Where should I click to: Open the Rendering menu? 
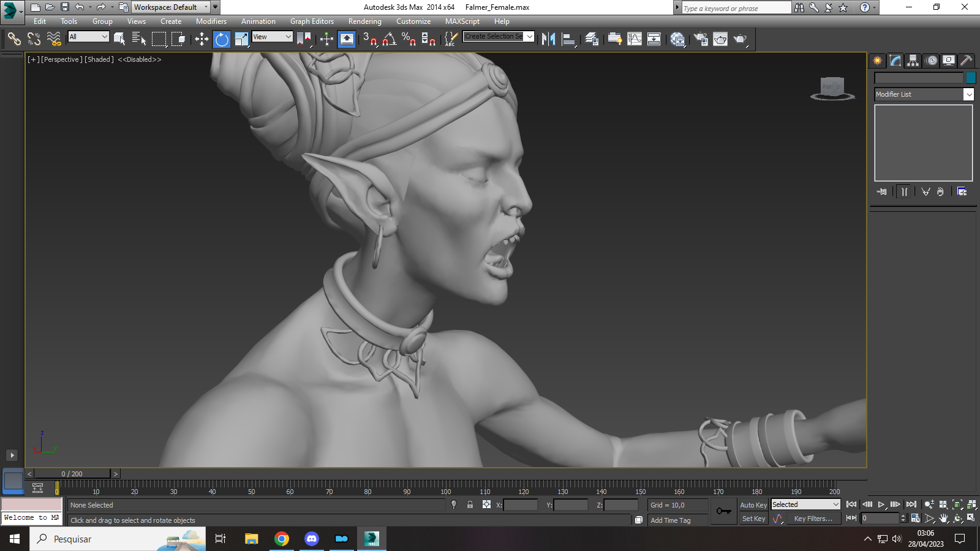coord(365,21)
